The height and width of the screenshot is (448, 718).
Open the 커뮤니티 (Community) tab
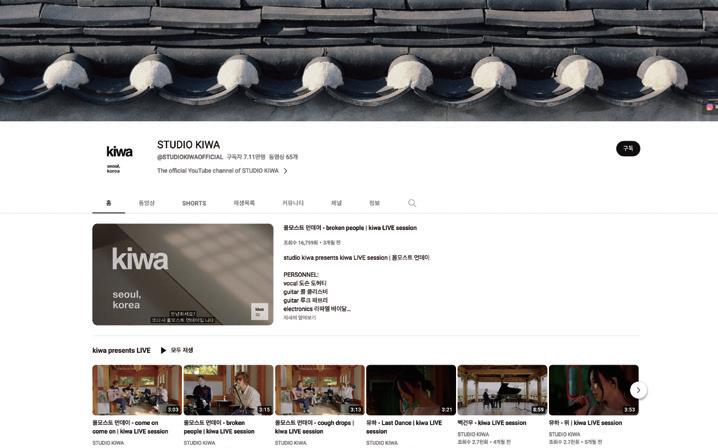tap(293, 203)
